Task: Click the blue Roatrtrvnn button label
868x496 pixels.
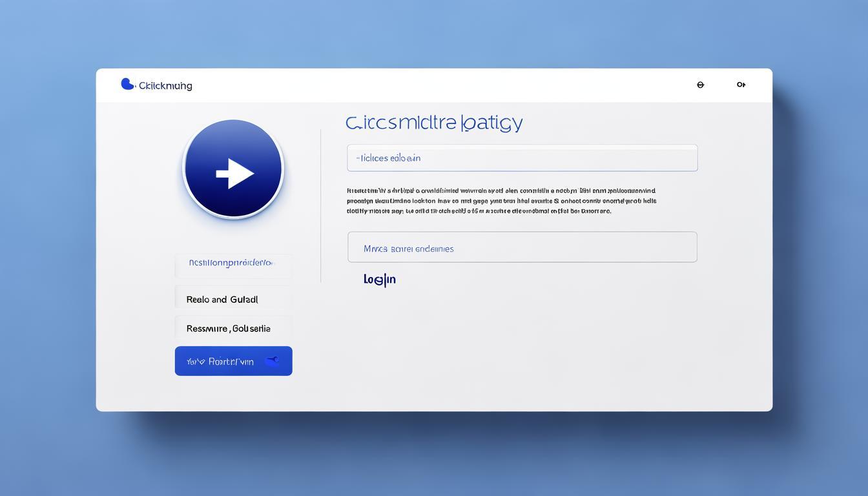Action: coord(221,362)
